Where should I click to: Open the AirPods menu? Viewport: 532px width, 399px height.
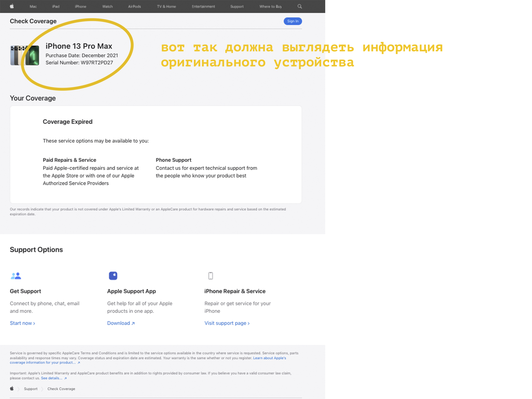(134, 7)
